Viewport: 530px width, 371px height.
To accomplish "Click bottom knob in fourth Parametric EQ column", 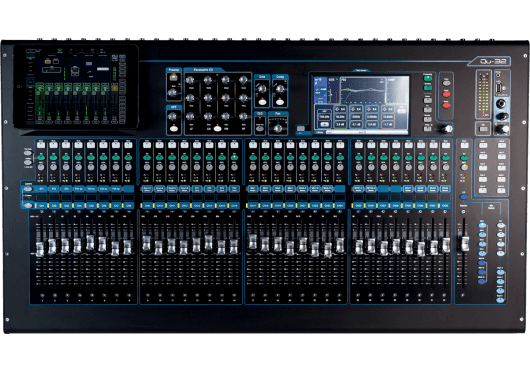I will click(243, 116).
